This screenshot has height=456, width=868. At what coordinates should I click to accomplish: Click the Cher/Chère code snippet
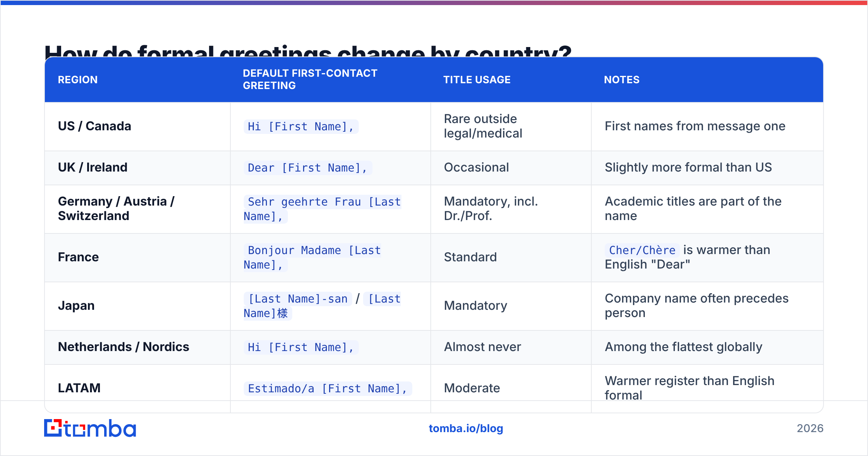[642, 250]
